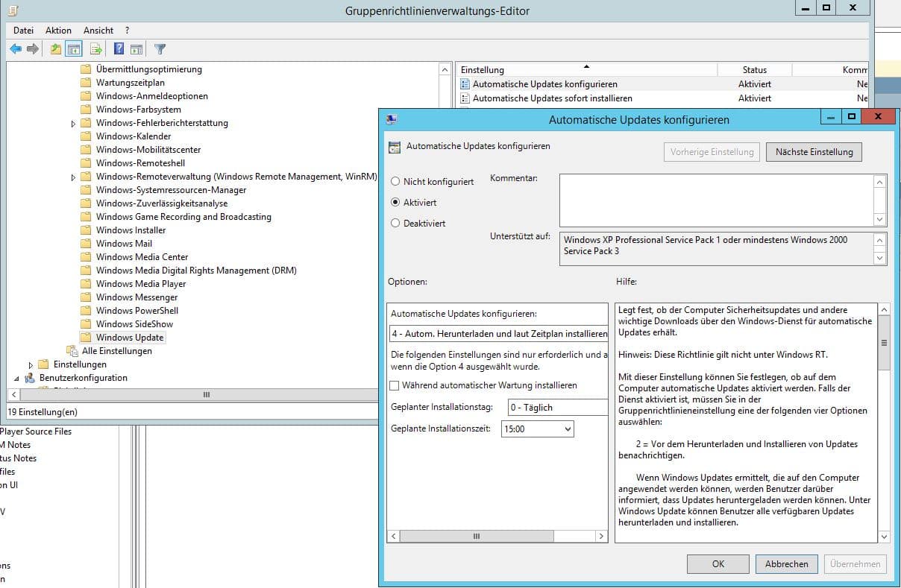Click the Hilfe pane vertical scrollbar thumb
Screen dimensions: 901x588
click(884, 343)
